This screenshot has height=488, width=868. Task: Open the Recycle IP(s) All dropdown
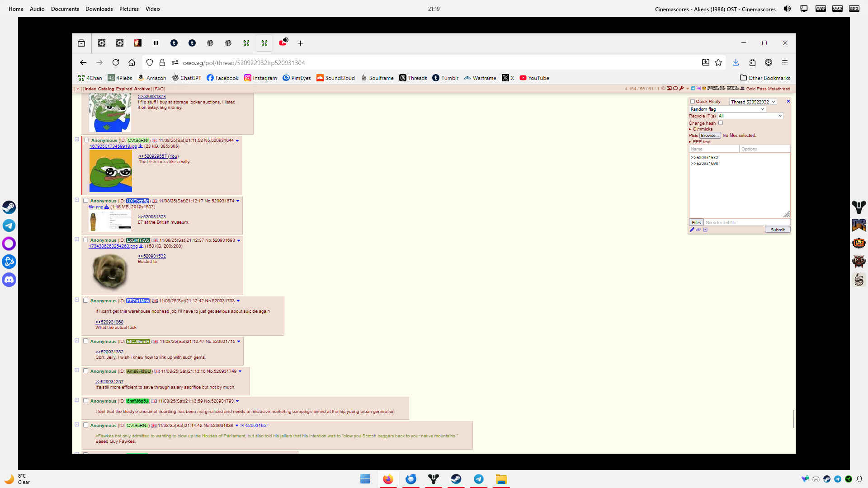coord(750,116)
